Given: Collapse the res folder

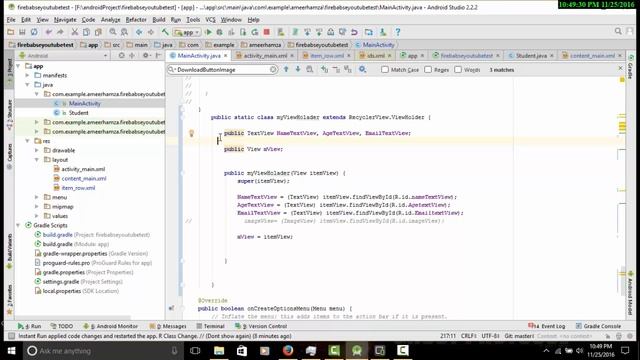Looking at the screenshot, I should (27, 141).
